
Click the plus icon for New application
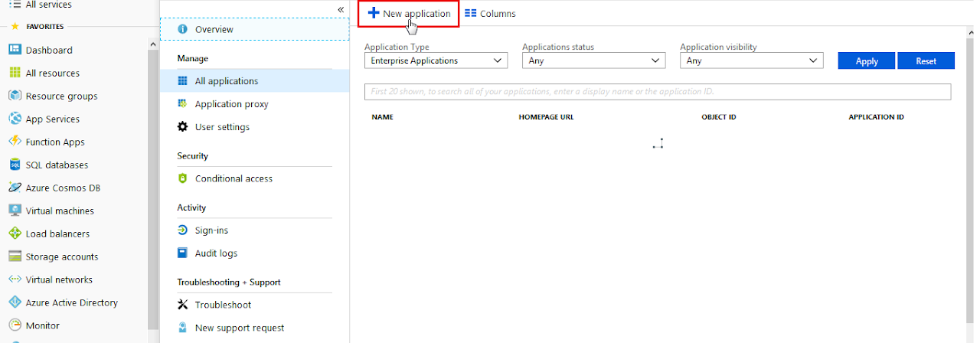[374, 13]
